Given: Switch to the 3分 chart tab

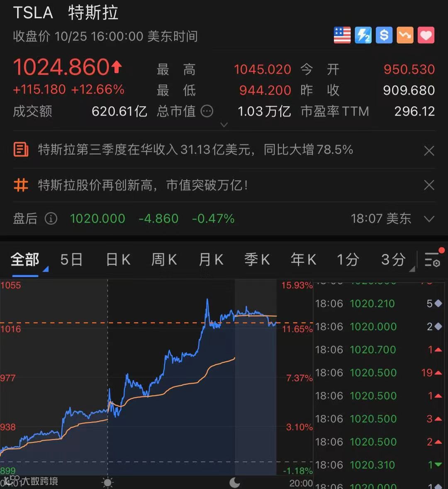Looking at the screenshot, I should click(x=394, y=259).
